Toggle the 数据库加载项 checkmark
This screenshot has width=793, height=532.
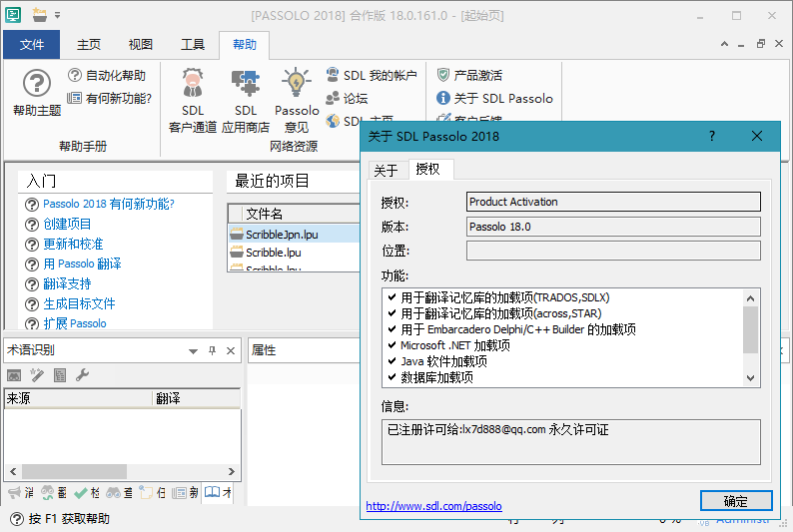pyautogui.click(x=391, y=377)
